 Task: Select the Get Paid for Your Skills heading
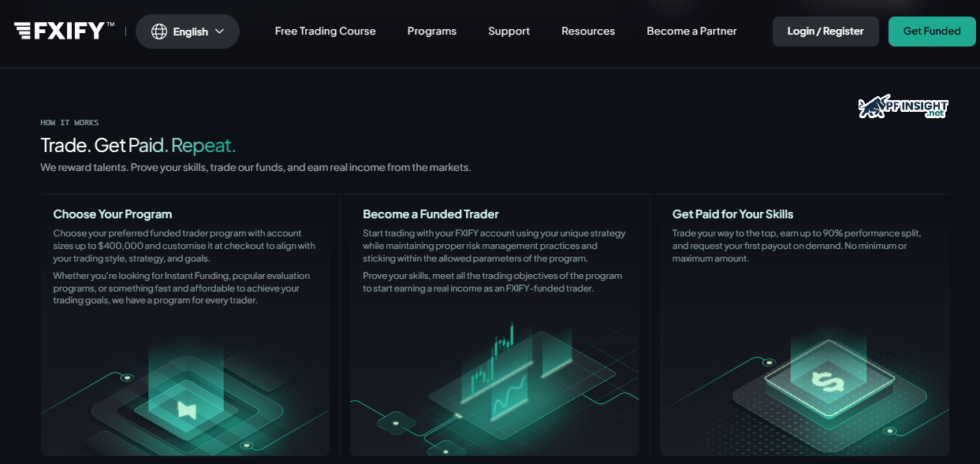point(732,214)
